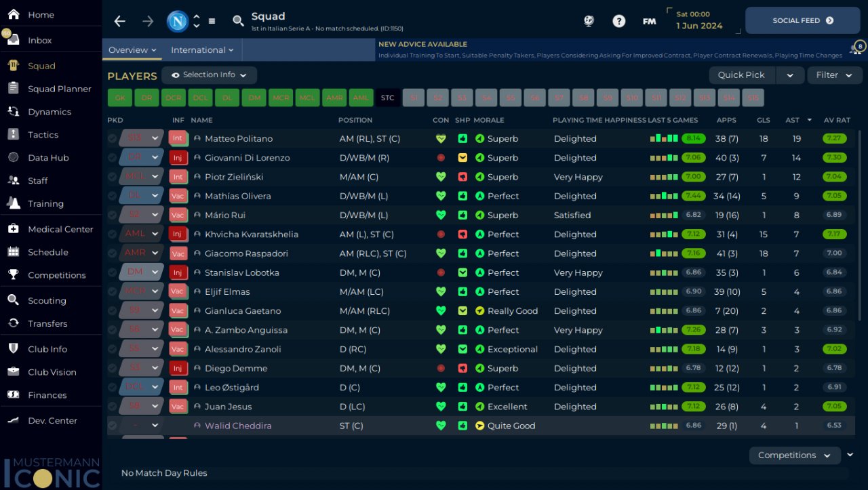Open the Filter dropdown
Image resolution: width=868 pixels, height=490 pixels.
(834, 75)
